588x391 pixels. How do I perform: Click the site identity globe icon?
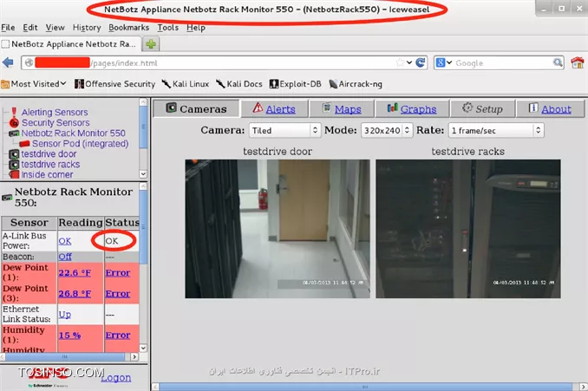click(29, 62)
